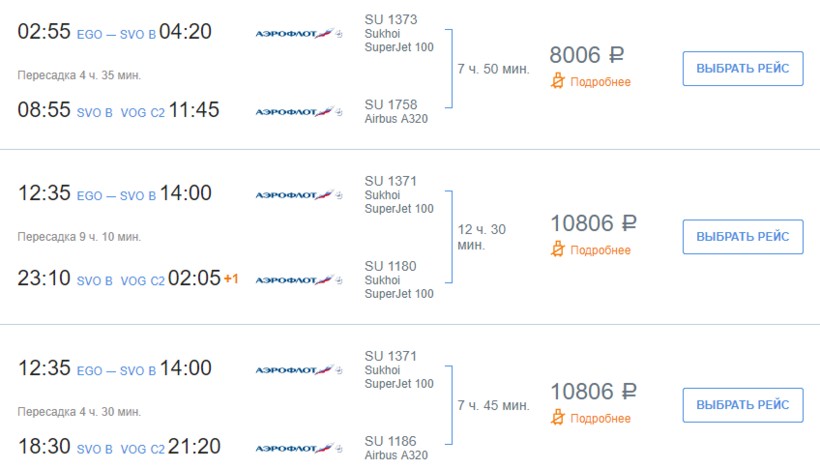Viewport: 820px width, 469px height.
Task: Open Подробнее under the 8006 ₽ price
Action: point(600,82)
